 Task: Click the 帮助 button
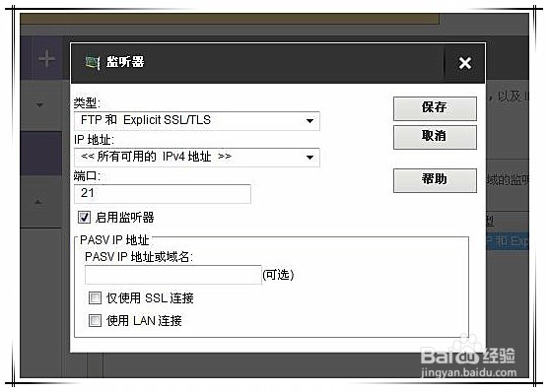click(435, 180)
